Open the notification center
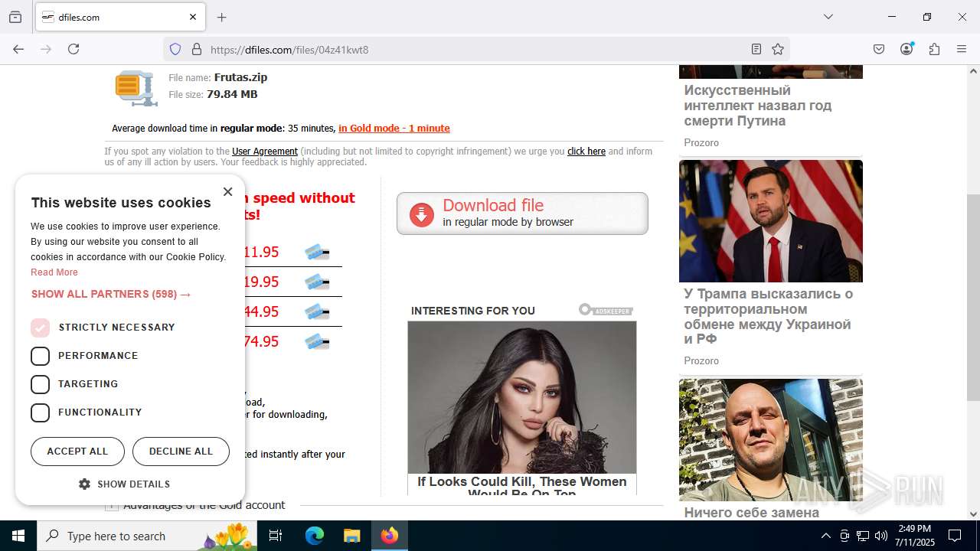 [955, 536]
